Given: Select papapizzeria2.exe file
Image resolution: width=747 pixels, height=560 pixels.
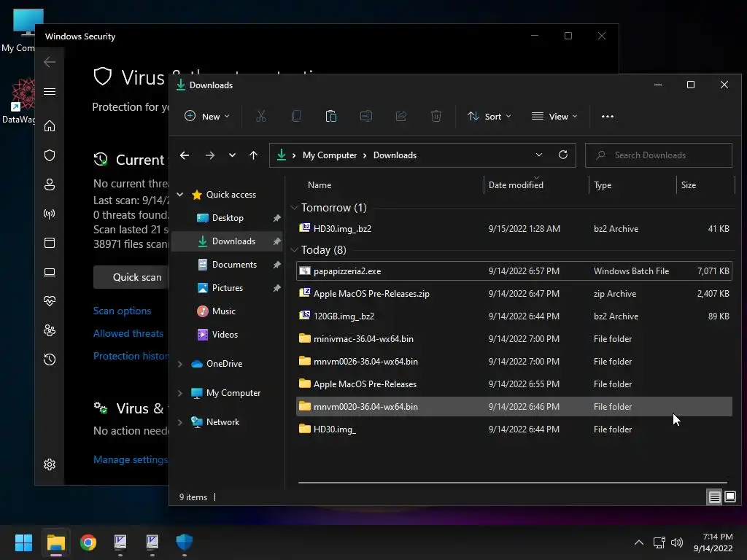Looking at the screenshot, I should pyautogui.click(x=514, y=271).
